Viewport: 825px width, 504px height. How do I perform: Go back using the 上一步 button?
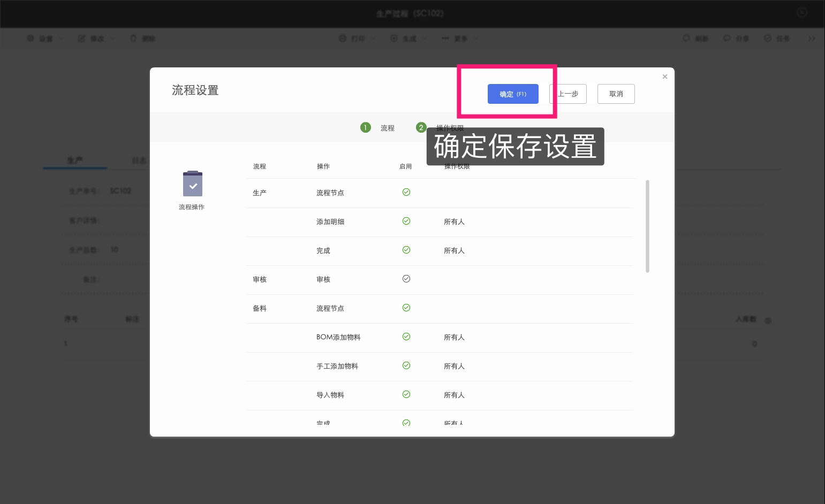[x=567, y=94]
